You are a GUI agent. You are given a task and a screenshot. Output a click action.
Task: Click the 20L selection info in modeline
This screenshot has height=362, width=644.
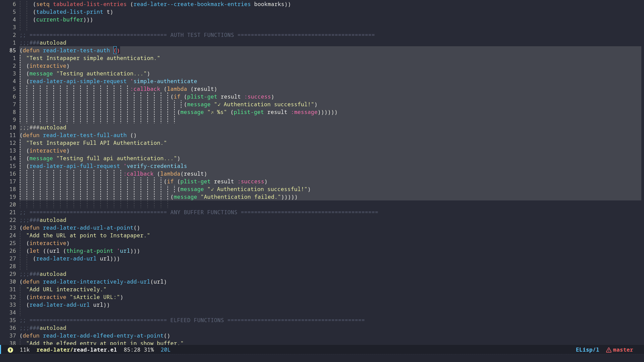165,350
